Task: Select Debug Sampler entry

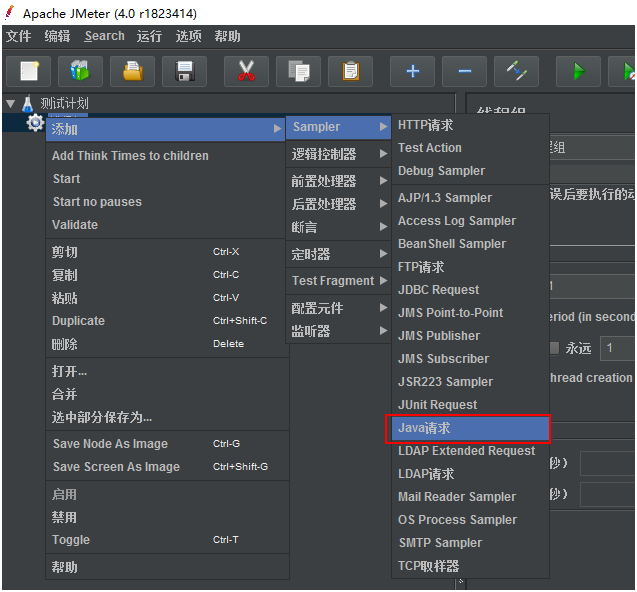Action: [x=470, y=171]
